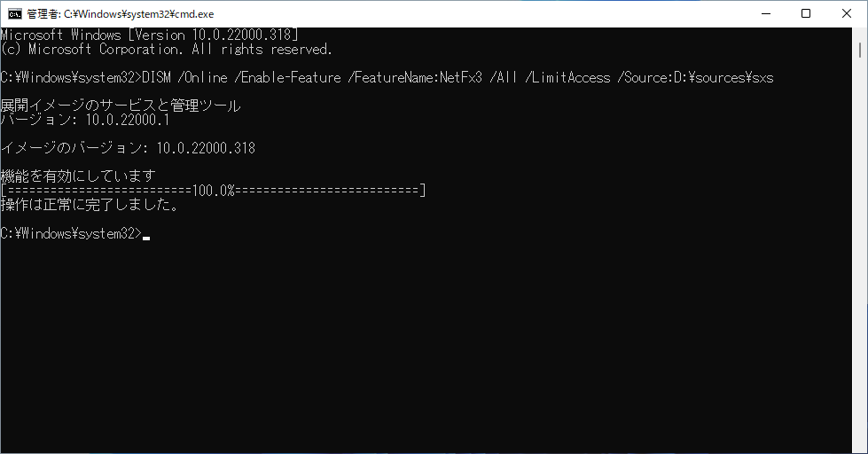The width and height of the screenshot is (868, 454).
Task: Click the /Source:D:\sources\sxs argument
Action: pos(695,78)
